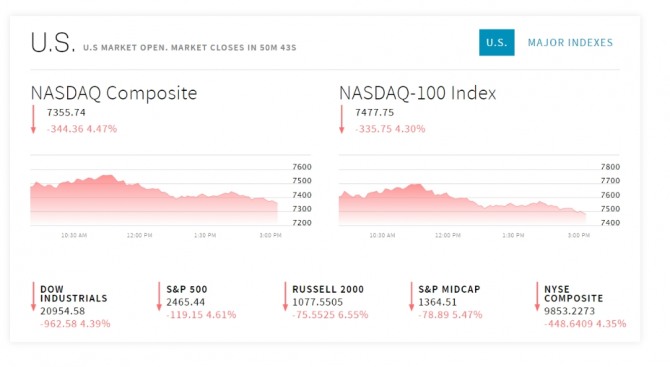Viewport: 670px width, 367px height.
Task: Click the down arrow next to Russell 2000
Action: (285, 296)
